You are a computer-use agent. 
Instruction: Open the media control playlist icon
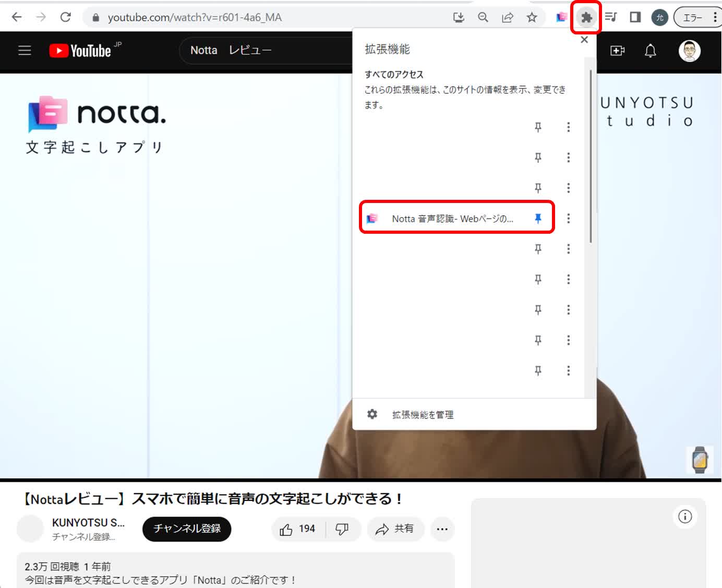[611, 17]
